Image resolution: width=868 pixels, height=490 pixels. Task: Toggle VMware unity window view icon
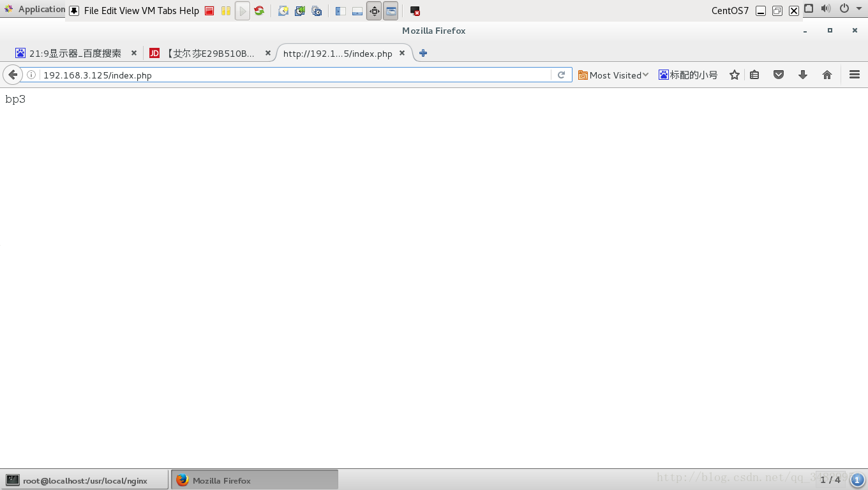[x=391, y=11]
